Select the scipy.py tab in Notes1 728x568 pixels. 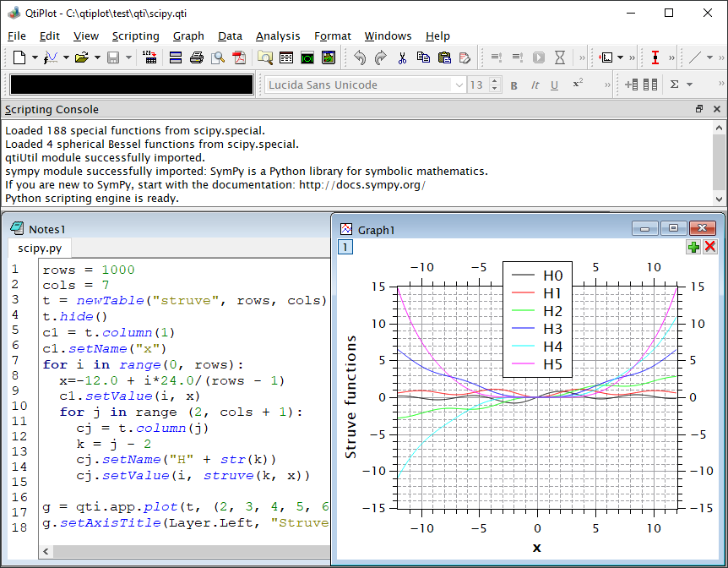pyautogui.click(x=40, y=248)
